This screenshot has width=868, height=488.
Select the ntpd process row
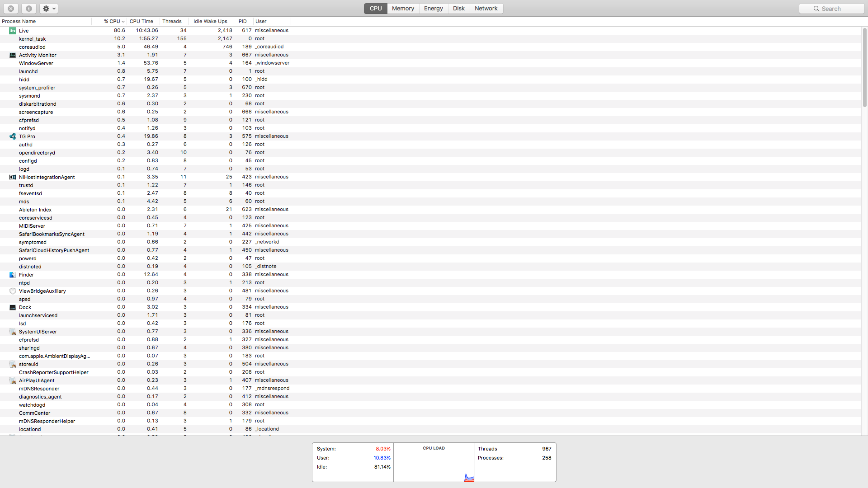(430, 283)
